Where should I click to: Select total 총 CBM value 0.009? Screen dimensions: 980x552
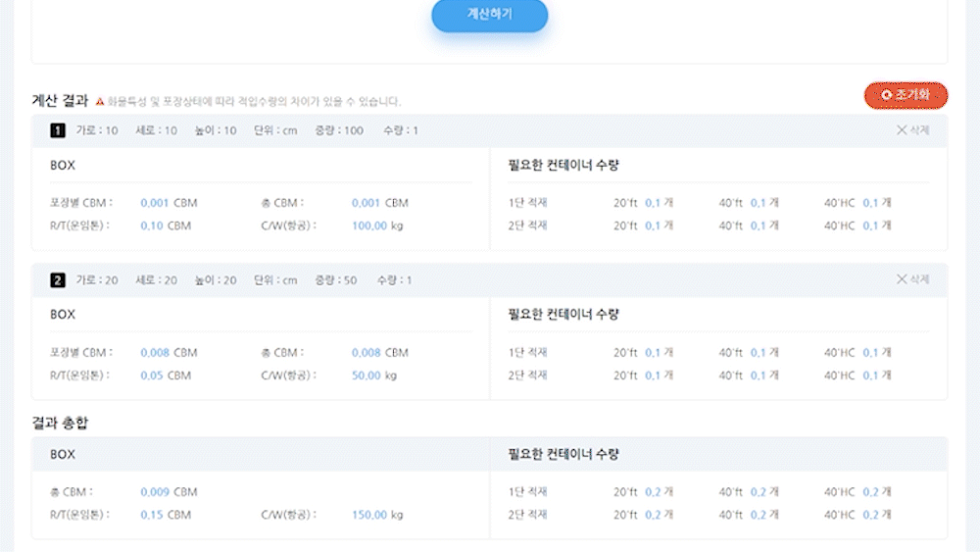point(155,492)
